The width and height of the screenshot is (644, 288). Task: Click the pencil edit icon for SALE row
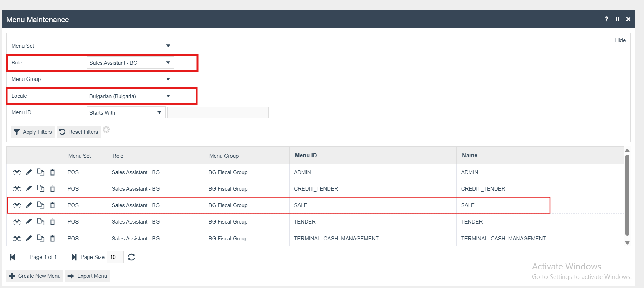(x=29, y=205)
